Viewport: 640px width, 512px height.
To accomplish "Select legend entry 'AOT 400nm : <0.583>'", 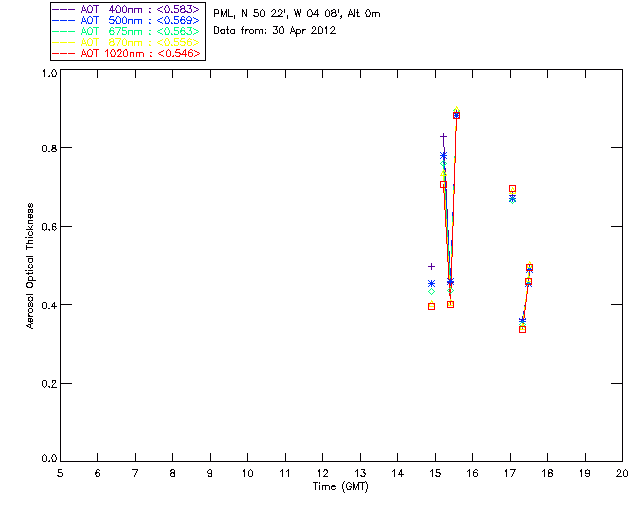I will (x=127, y=9).
